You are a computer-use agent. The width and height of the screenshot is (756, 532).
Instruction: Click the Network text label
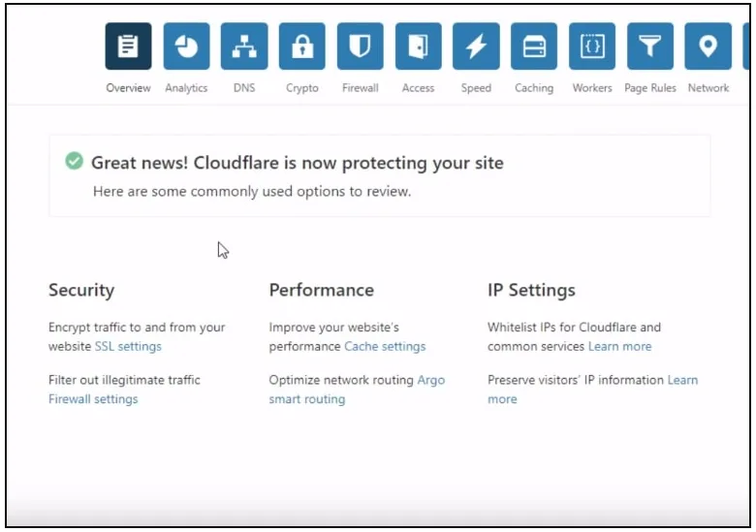point(709,88)
